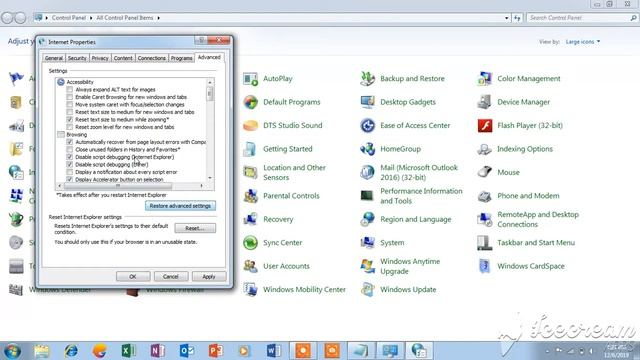
Task: Open the Windows Start button
Action: coord(12,351)
